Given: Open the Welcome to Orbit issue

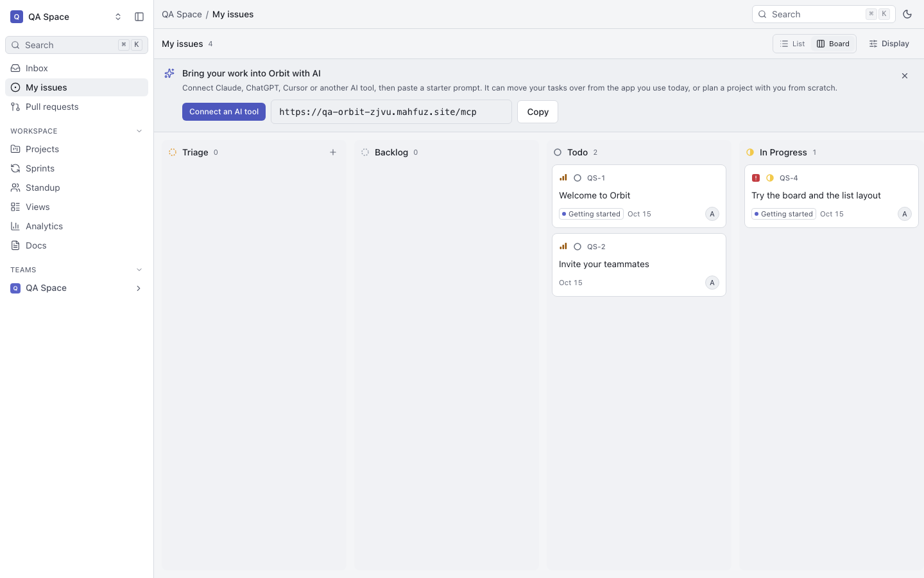Looking at the screenshot, I should point(595,195).
